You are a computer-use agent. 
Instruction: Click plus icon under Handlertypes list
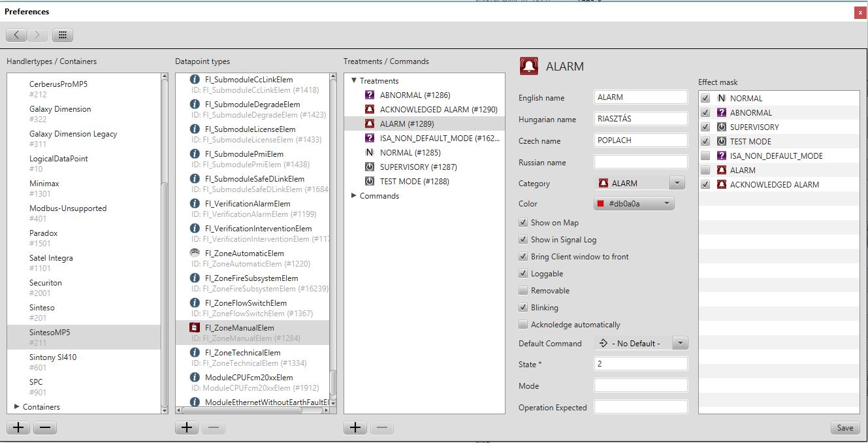[x=18, y=428]
